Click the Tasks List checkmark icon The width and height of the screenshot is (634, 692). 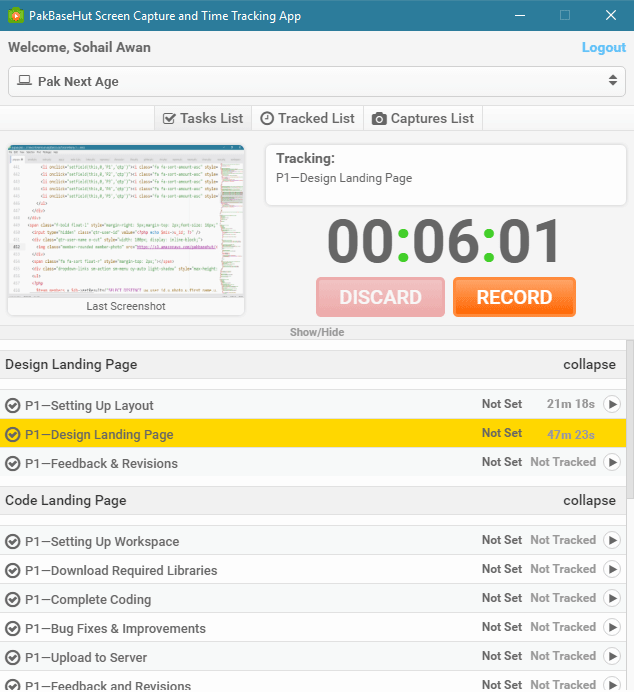(169, 119)
